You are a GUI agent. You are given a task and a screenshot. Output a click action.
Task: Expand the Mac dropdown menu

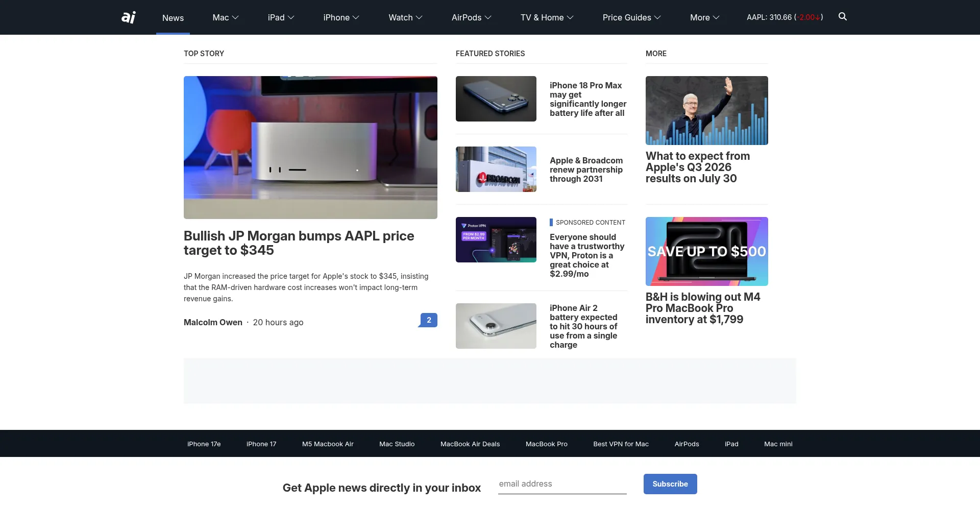(226, 17)
